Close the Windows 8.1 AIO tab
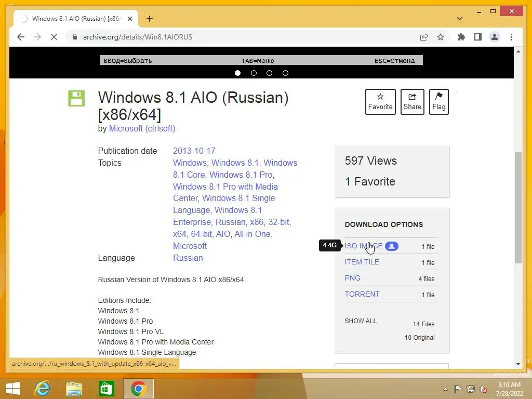532x399 pixels. click(x=129, y=19)
